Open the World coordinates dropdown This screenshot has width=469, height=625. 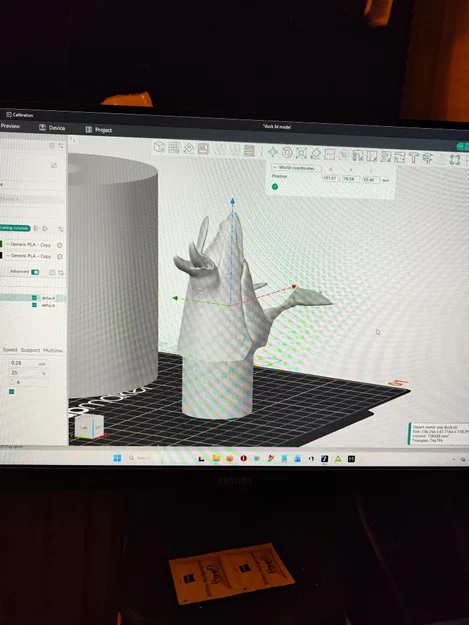296,168
